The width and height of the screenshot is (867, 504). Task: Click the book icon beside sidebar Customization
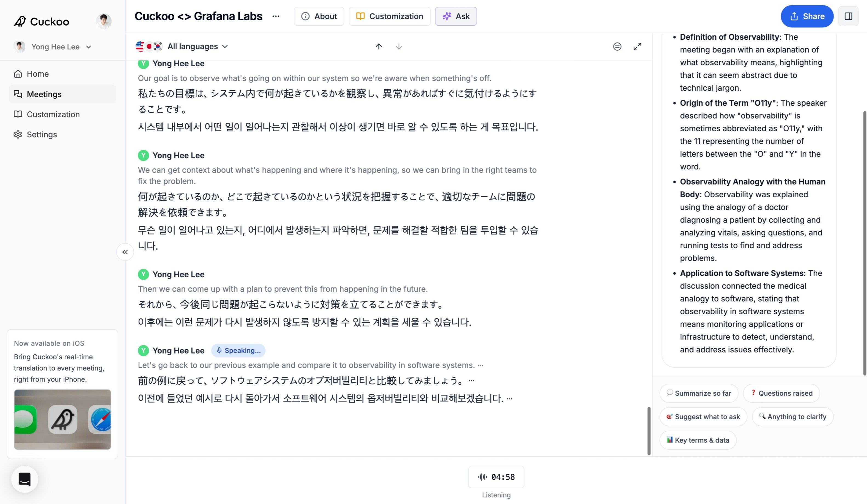point(18,114)
